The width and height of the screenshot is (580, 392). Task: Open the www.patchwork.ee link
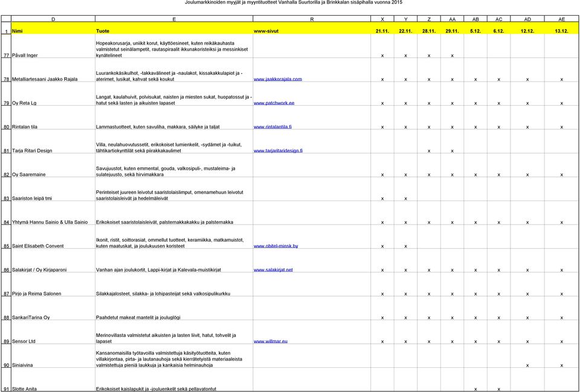tap(274, 103)
